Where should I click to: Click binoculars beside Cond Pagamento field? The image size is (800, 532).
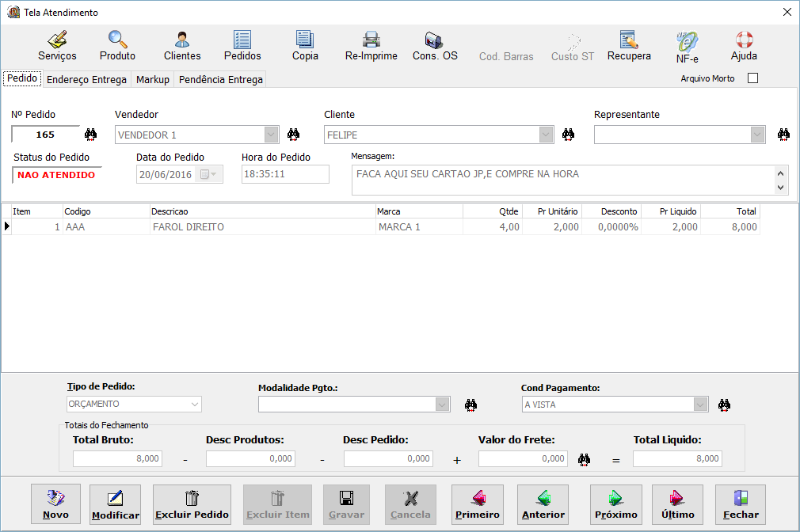[x=724, y=405]
